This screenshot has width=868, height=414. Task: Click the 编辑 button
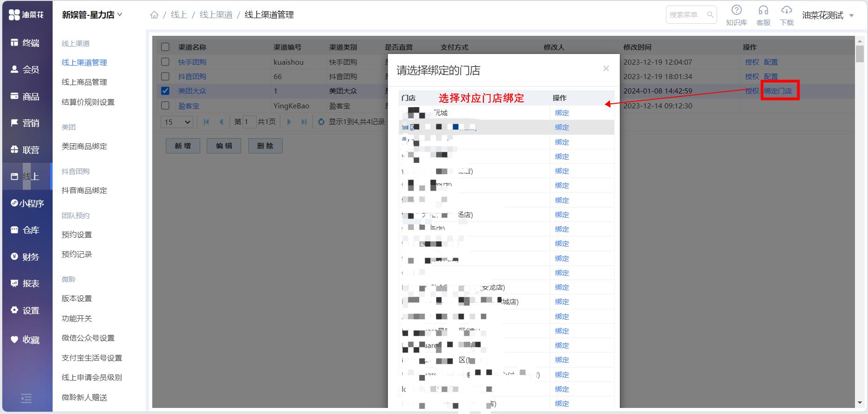224,146
